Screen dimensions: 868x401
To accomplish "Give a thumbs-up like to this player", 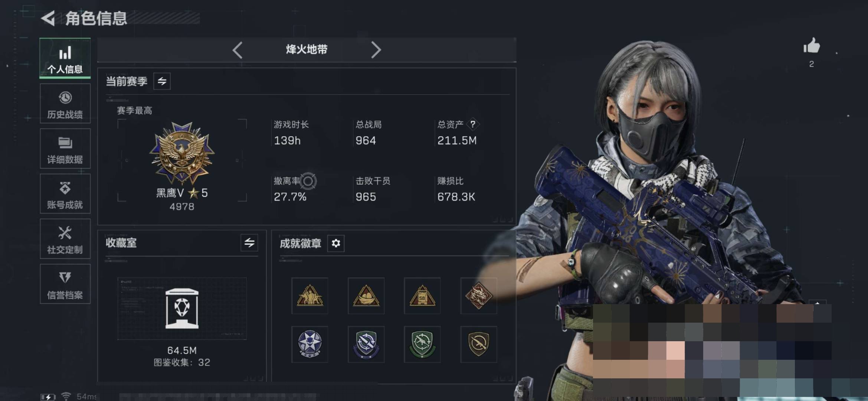I will point(812,46).
